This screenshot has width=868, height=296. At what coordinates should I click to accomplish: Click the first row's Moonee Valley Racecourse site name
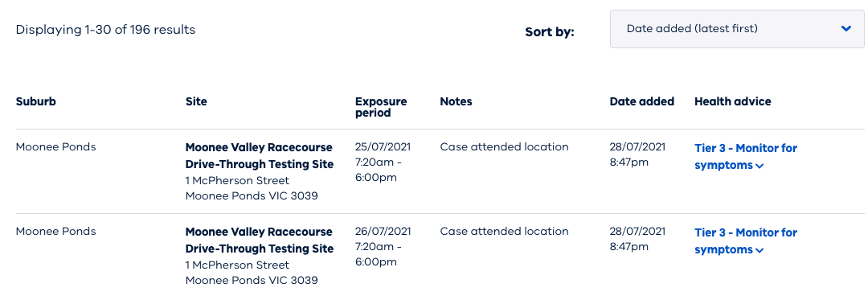point(260,156)
